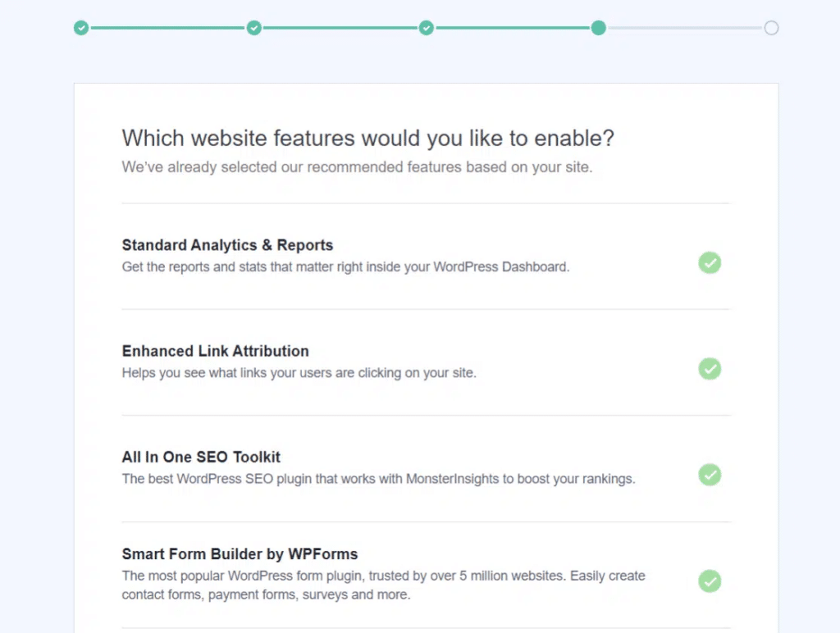This screenshot has width=840, height=633.
Task: Click the "Which website features" main heading
Action: [367, 138]
